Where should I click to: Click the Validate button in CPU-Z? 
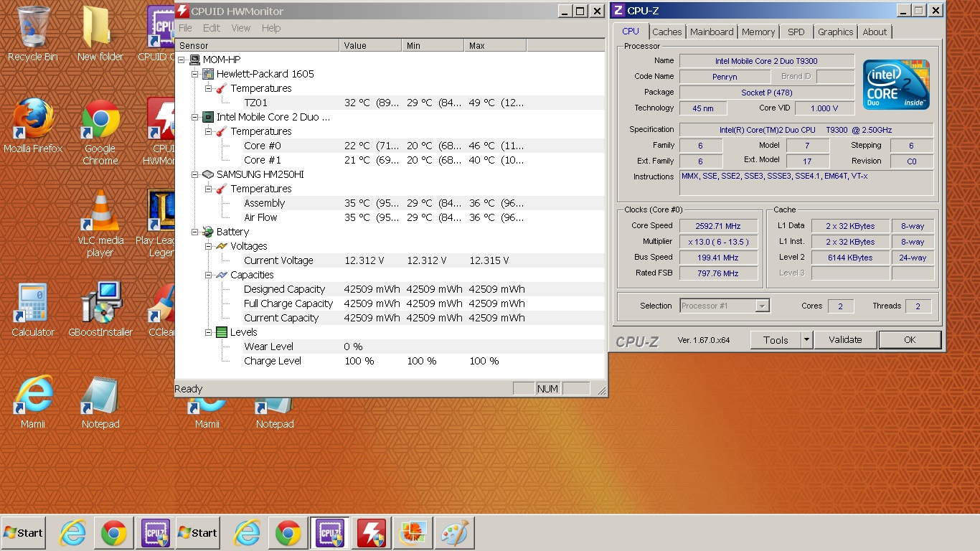click(845, 340)
